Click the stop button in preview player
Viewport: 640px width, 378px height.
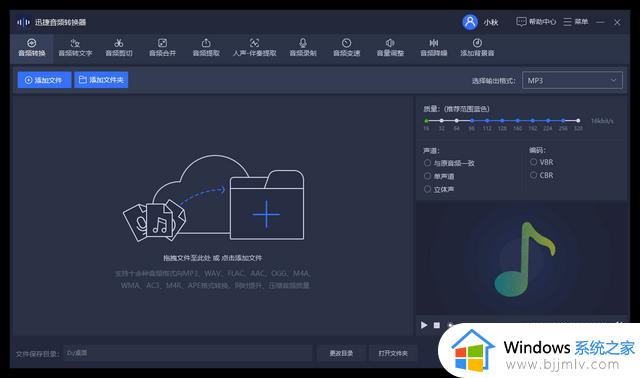point(437,325)
